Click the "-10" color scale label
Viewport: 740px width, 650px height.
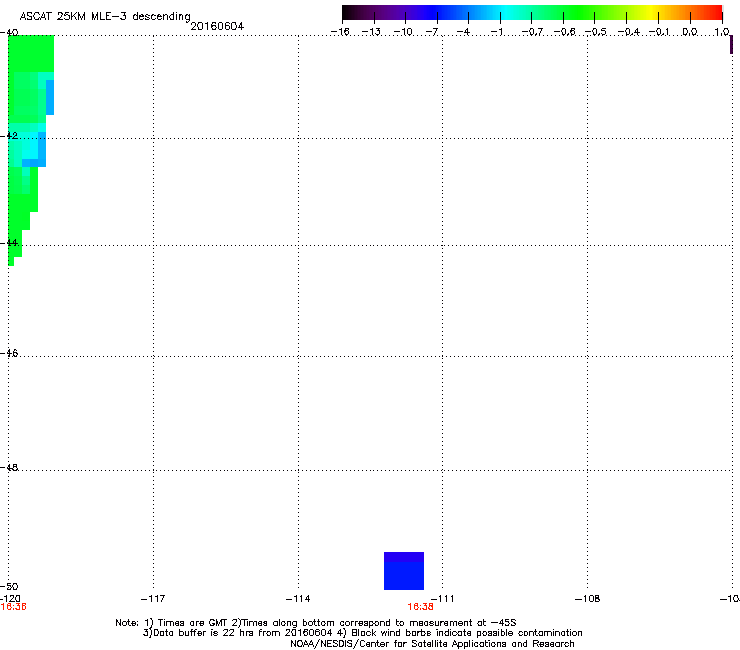(x=403, y=32)
